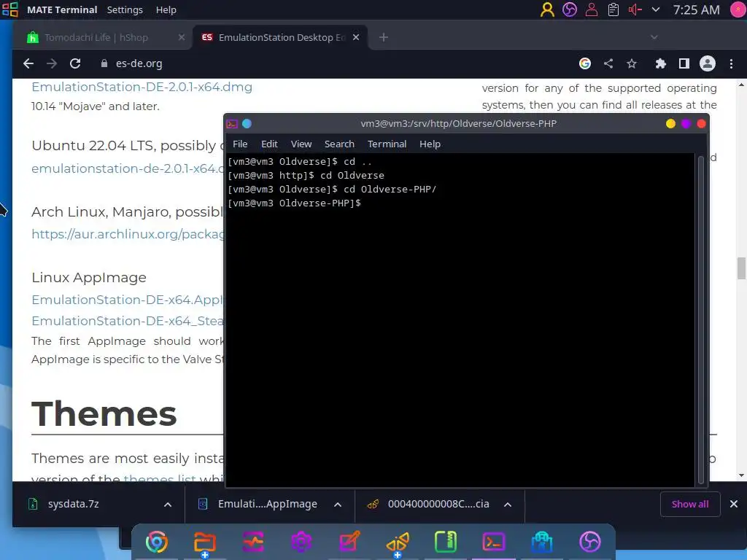The height and width of the screenshot is (560, 747).
Task: Click the Google icon in the address bar
Action: click(585, 63)
